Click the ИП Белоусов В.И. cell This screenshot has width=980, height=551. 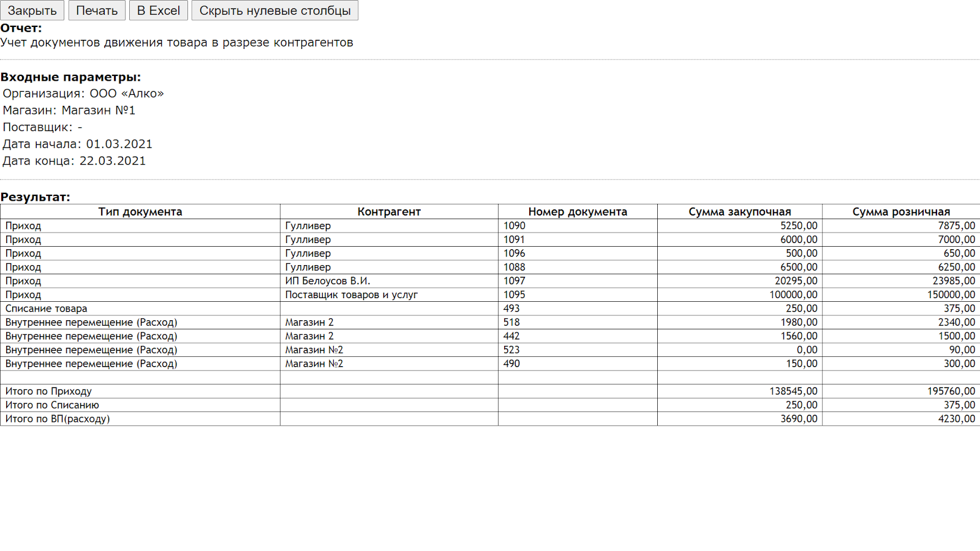328,281
